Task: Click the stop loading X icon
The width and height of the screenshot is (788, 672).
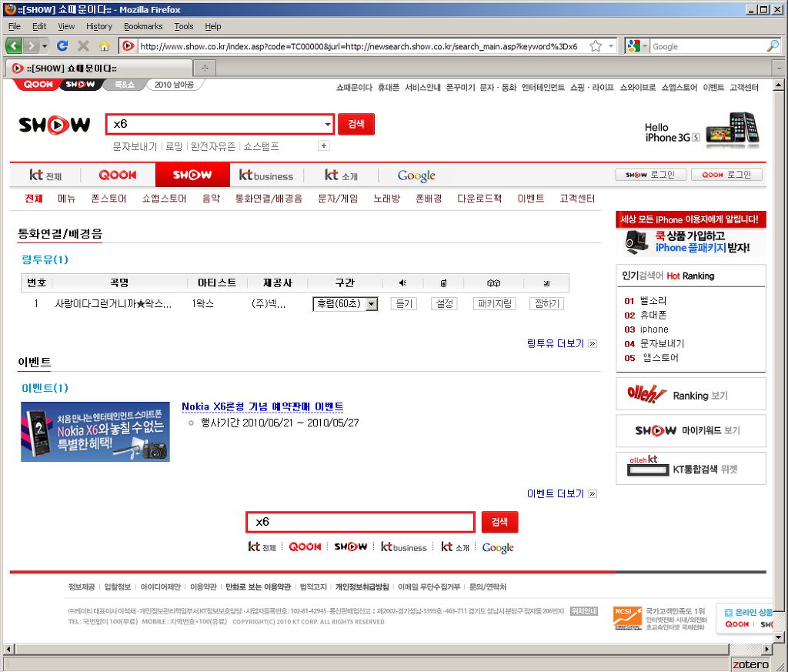Action: tap(83, 46)
